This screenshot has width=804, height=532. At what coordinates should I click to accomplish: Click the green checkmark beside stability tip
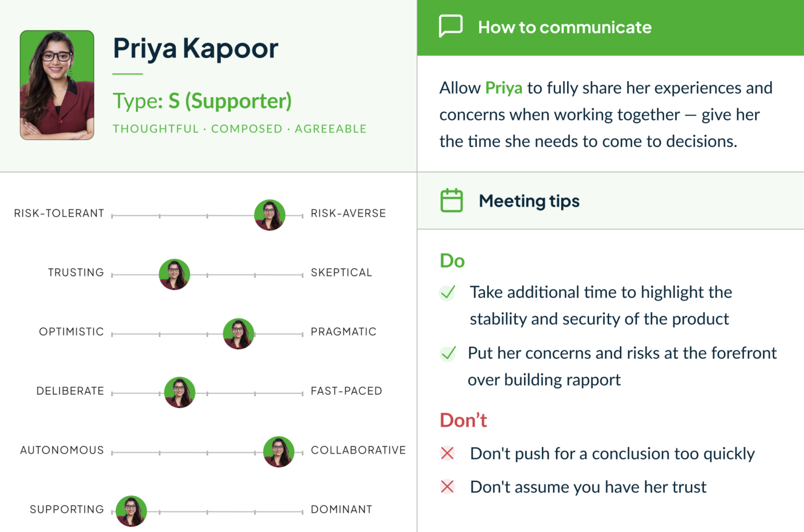point(448,292)
